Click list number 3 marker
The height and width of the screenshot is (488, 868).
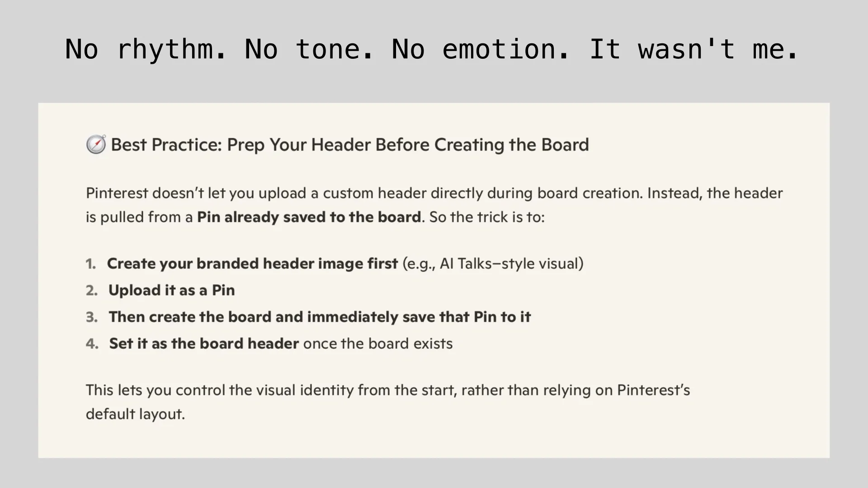click(x=92, y=317)
